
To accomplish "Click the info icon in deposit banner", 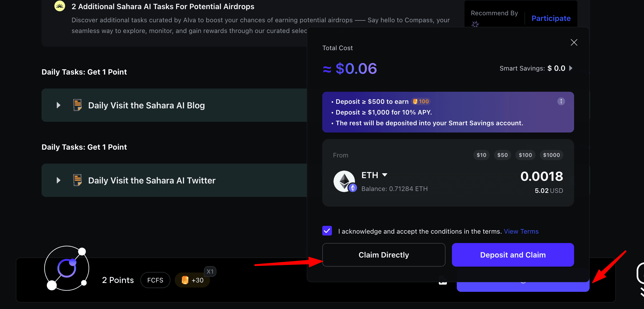I will (x=561, y=101).
